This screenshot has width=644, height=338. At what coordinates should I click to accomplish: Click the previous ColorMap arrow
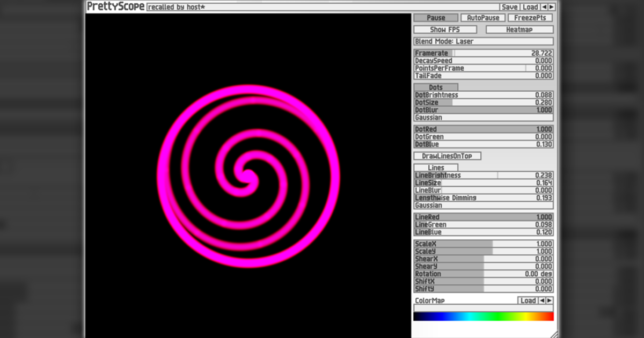point(542,300)
